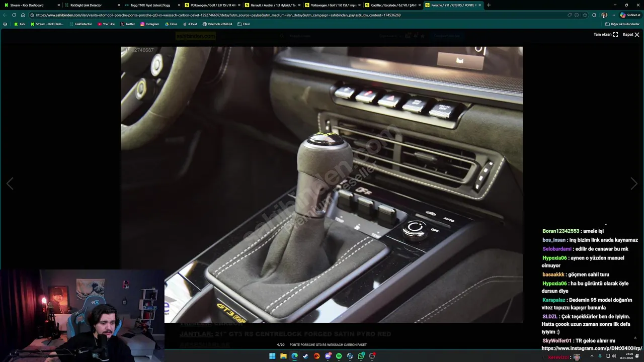
Task: Click username bos_insan in chat
Action: pos(554,240)
